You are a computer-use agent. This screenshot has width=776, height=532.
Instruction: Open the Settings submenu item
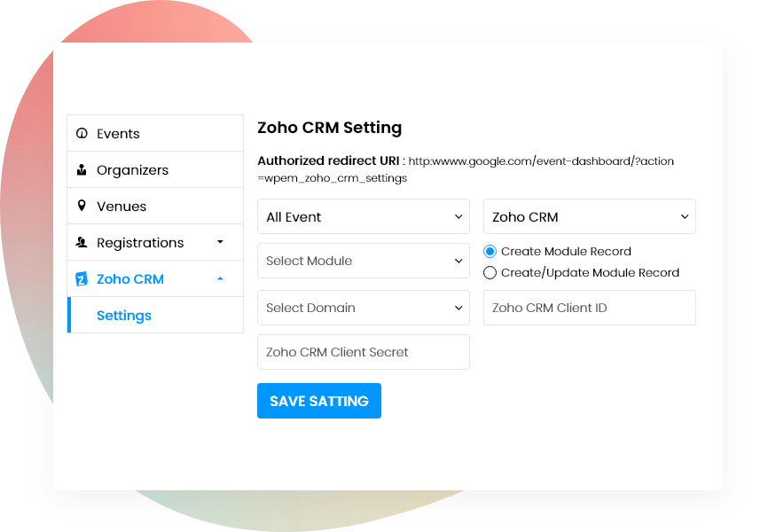point(124,316)
